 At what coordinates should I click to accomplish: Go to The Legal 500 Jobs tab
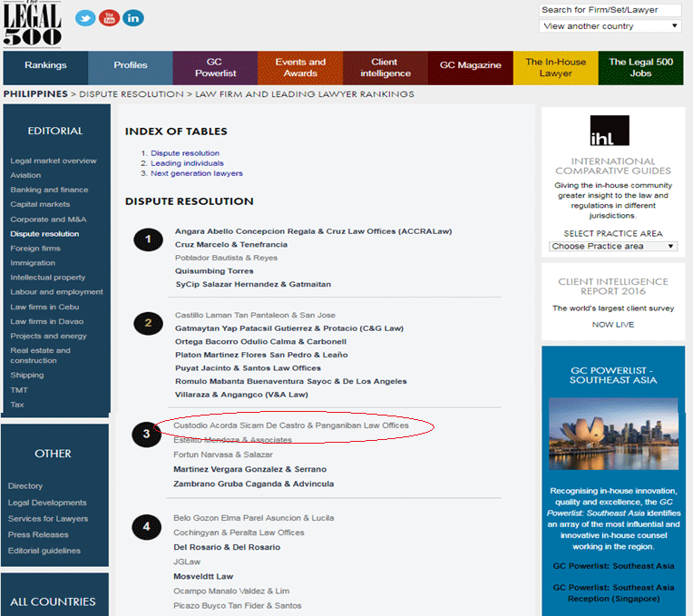(640, 67)
